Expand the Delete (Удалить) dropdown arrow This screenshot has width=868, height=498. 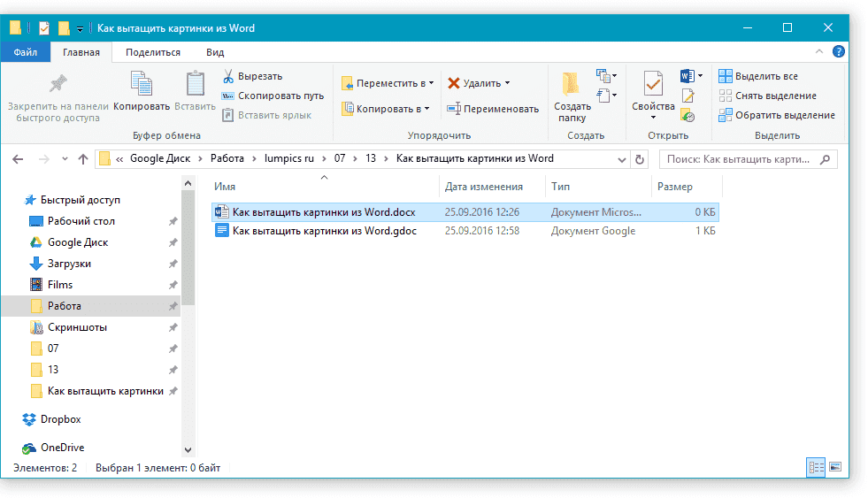tap(507, 83)
